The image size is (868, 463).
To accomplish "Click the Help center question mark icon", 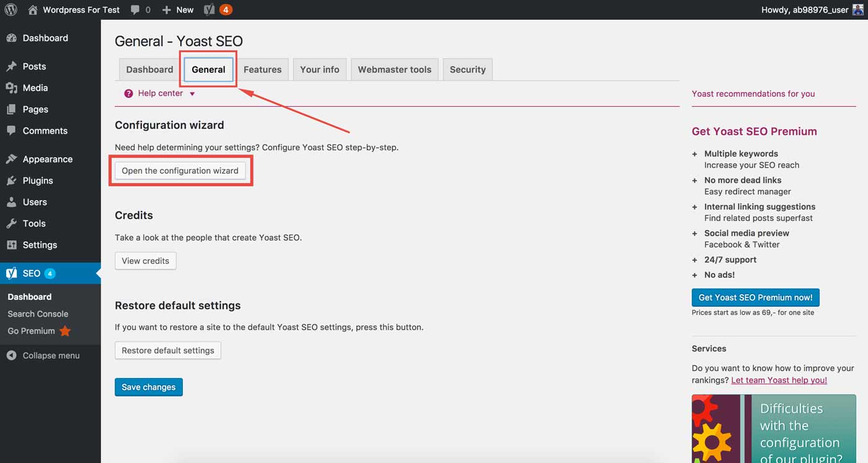I will click(128, 94).
